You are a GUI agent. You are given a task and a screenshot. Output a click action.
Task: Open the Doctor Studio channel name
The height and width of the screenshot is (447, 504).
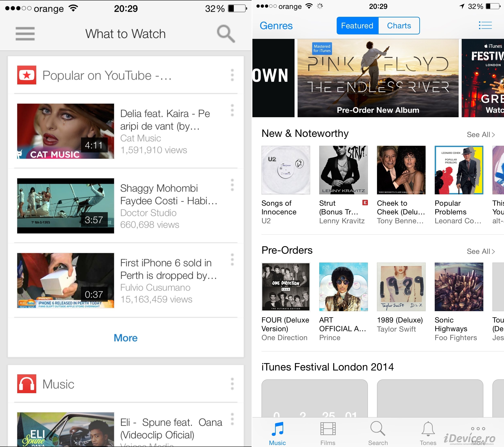point(148,213)
